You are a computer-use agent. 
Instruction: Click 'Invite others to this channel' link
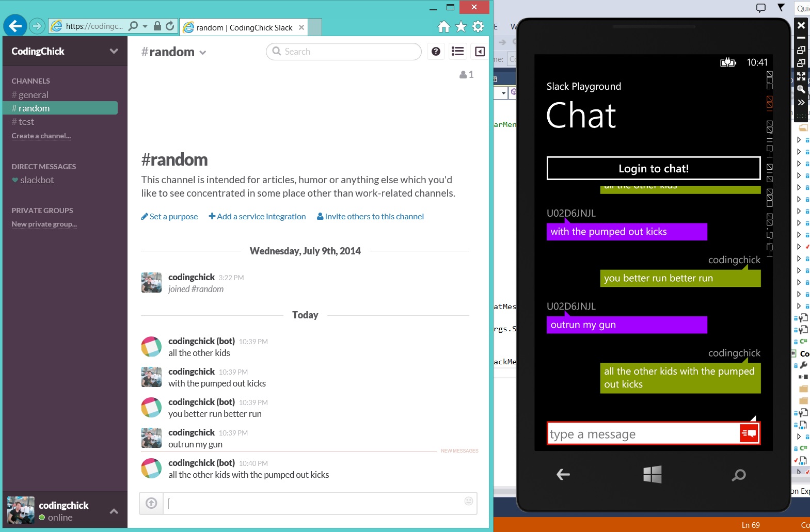click(x=370, y=217)
